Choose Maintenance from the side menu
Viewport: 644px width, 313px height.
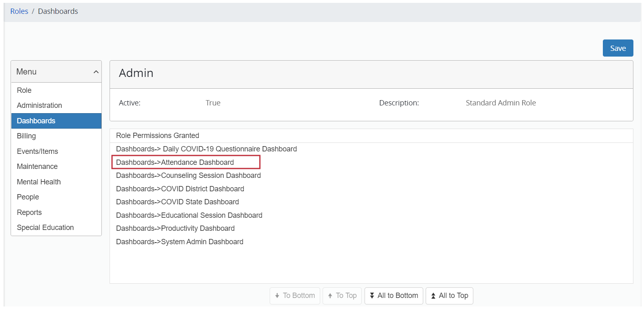pos(37,166)
